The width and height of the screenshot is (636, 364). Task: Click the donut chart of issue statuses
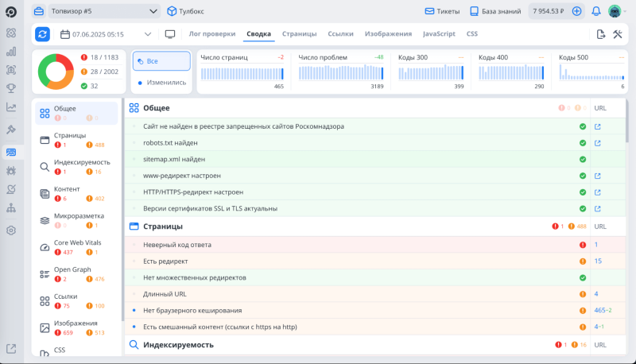[55, 72]
